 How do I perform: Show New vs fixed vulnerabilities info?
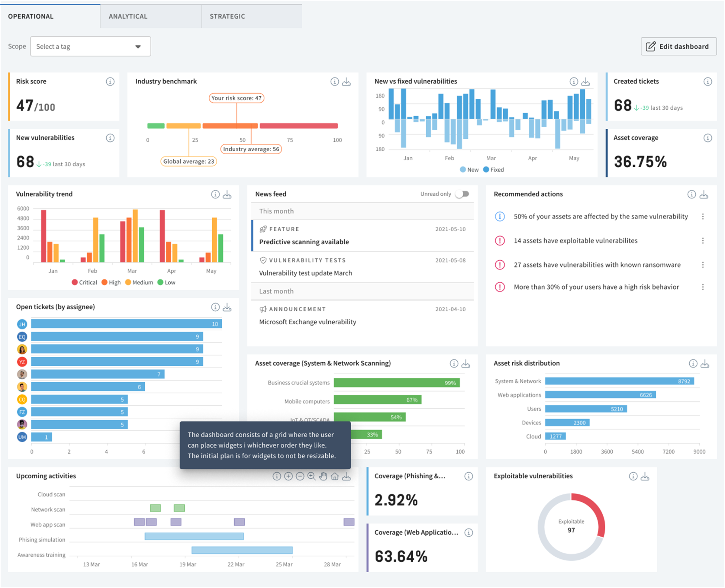574,82
